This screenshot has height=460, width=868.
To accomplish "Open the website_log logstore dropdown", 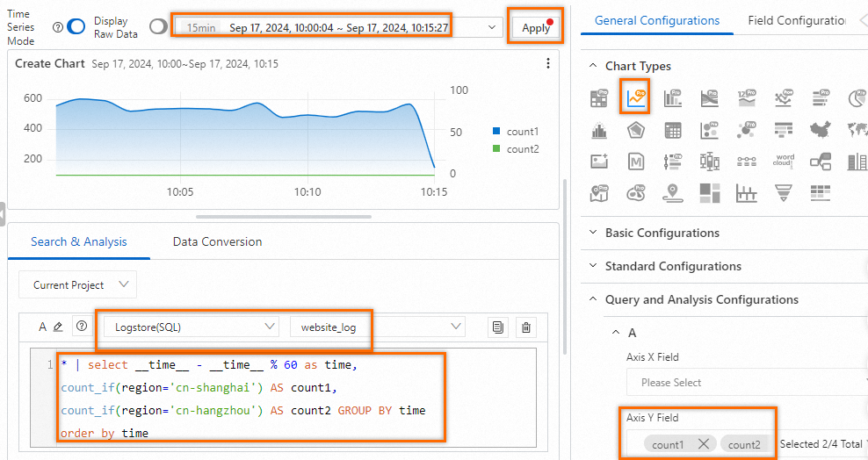I will 378,327.
